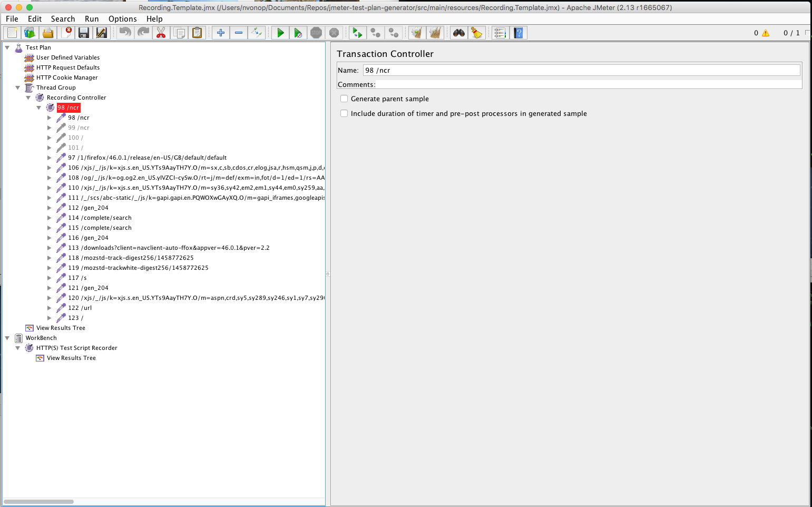This screenshot has width=812, height=507.
Task: Click the Shutdown X icon
Action: coord(334,33)
